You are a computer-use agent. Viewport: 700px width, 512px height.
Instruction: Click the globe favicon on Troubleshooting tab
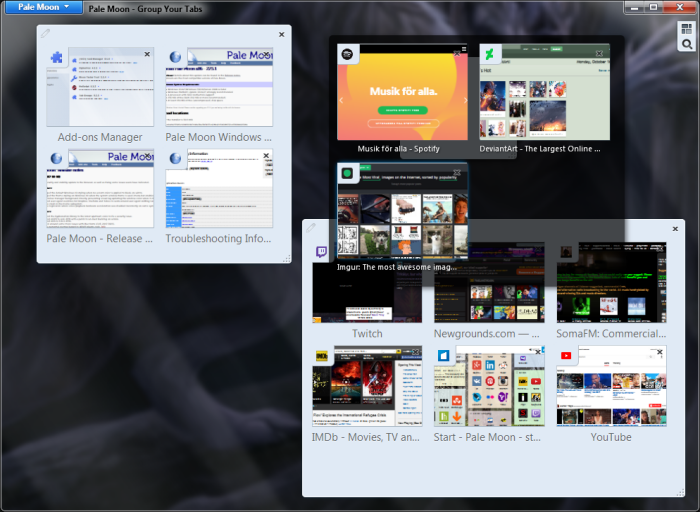point(175,158)
